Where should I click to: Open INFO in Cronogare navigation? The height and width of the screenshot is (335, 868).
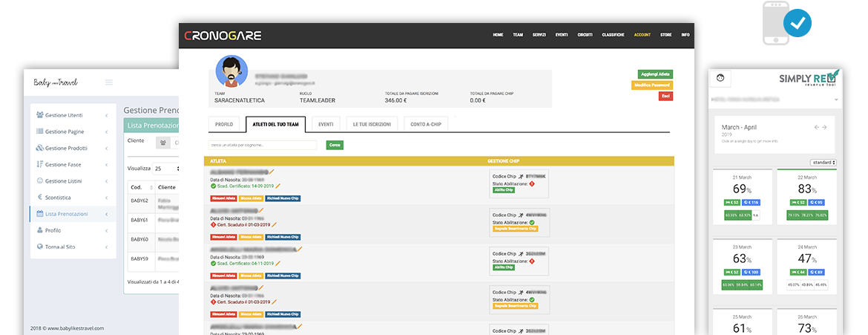[685, 35]
